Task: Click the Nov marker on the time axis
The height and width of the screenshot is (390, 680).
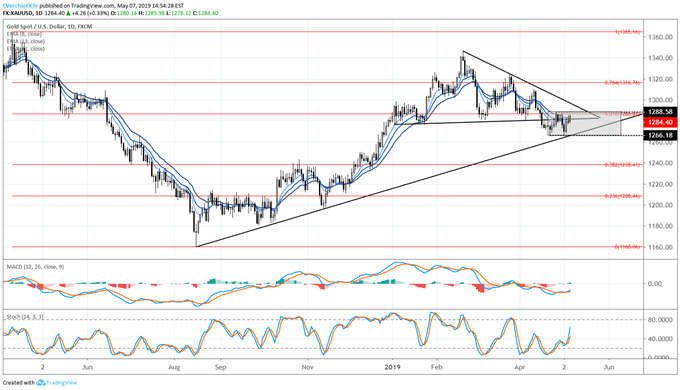Action: 307,367
